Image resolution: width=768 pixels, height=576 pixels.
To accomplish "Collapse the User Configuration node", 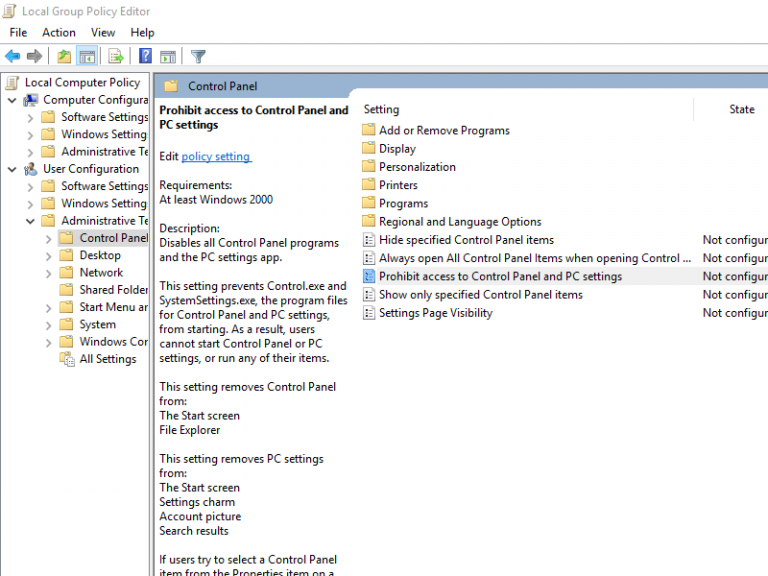I will 12,169.
